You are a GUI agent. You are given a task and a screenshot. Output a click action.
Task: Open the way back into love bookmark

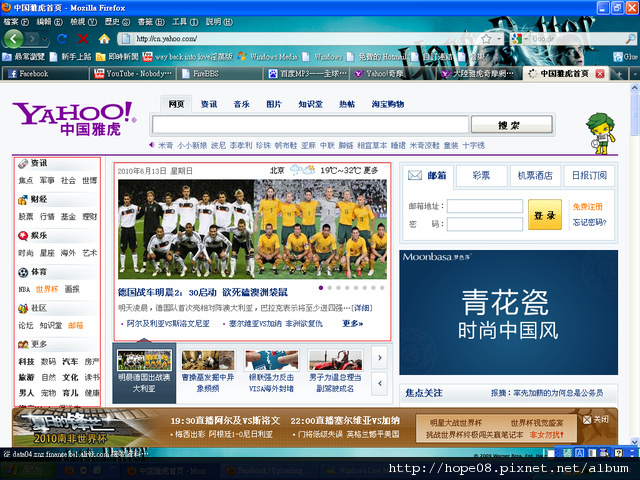tap(188, 56)
